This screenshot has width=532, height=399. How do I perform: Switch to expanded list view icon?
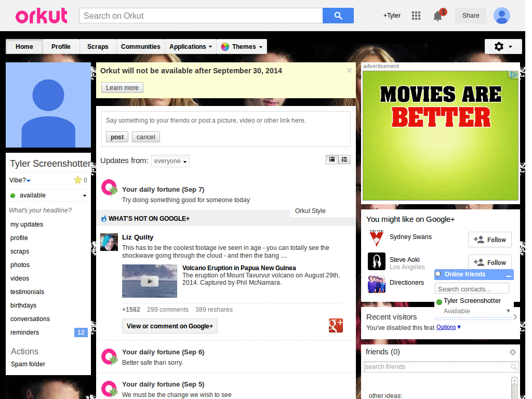pyautogui.click(x=332, y=159)
